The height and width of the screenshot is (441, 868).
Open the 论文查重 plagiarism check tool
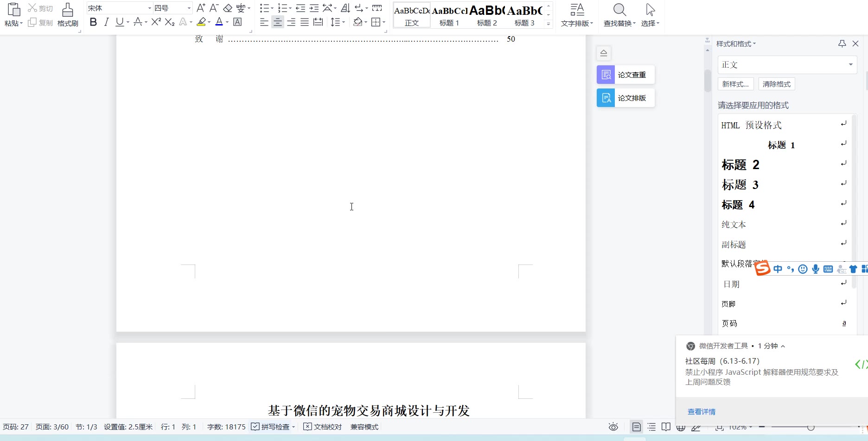(625, 75)
